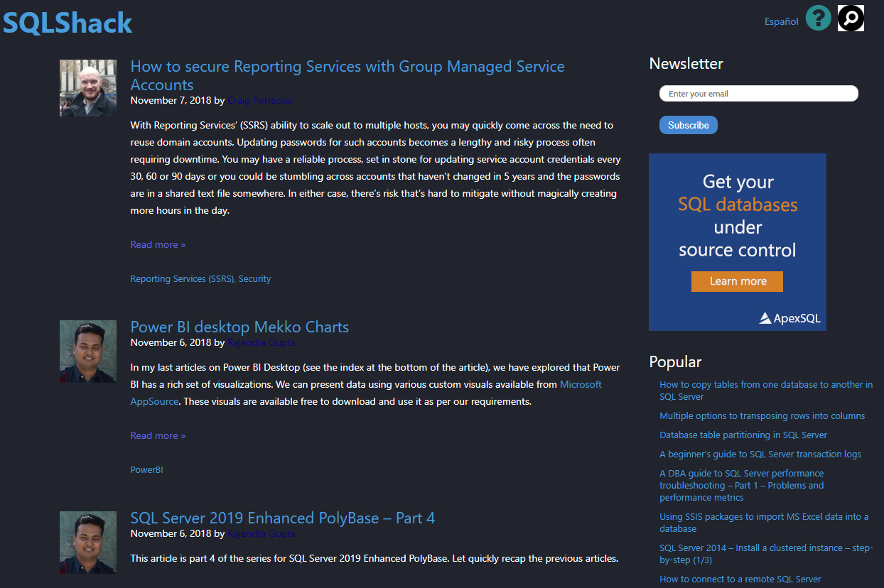Open article on Group Managed Service Accounts
Screen dimensions: 884x588
[x=347, y=75]
